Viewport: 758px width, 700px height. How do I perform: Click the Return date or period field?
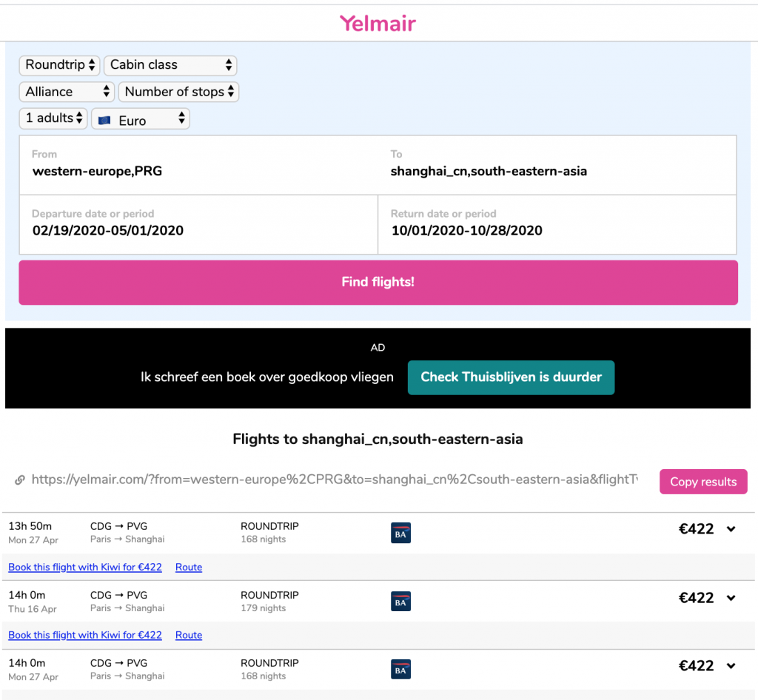(x=557, y=225)
